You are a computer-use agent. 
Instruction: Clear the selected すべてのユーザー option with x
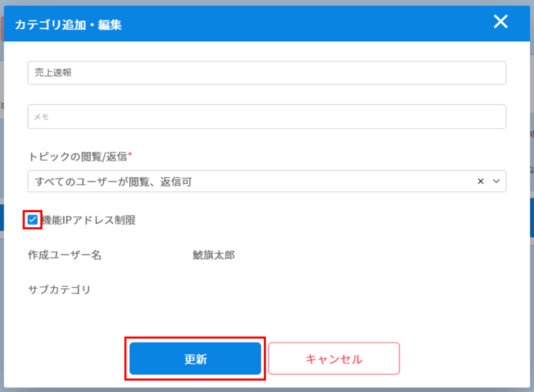(480, 181)
